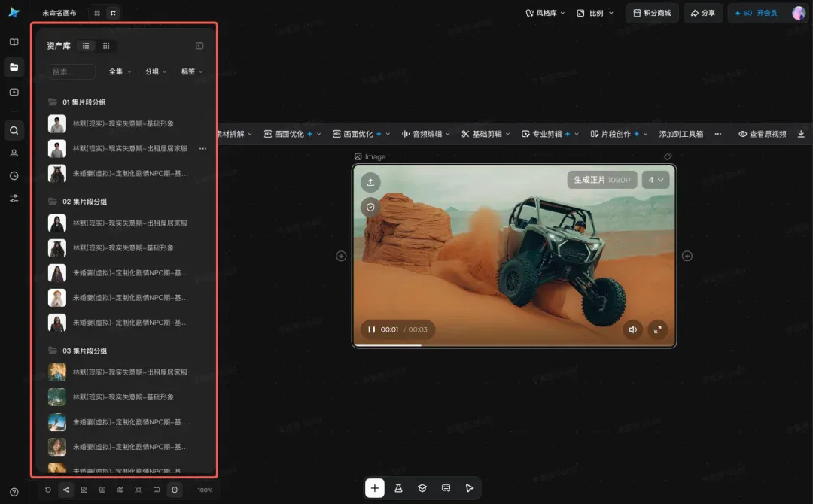Viewport: 813px width, 504px height.
Task: Add node with plus icon right of video
Action: (x=687, y=256)
